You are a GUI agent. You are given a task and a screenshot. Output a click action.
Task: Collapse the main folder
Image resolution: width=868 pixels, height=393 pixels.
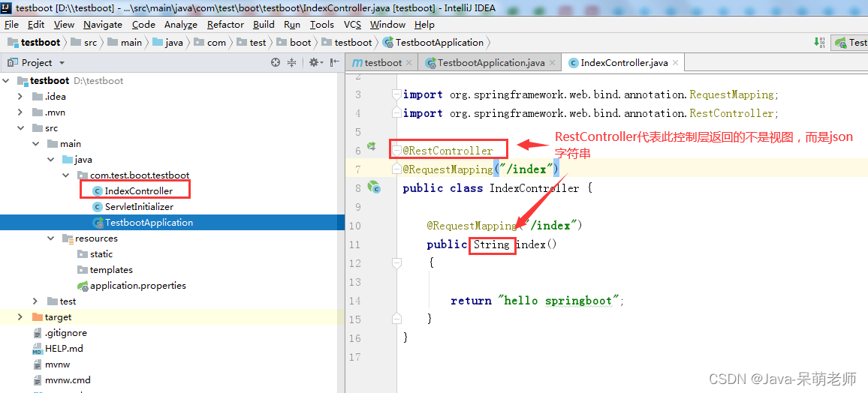coord(35,144)
